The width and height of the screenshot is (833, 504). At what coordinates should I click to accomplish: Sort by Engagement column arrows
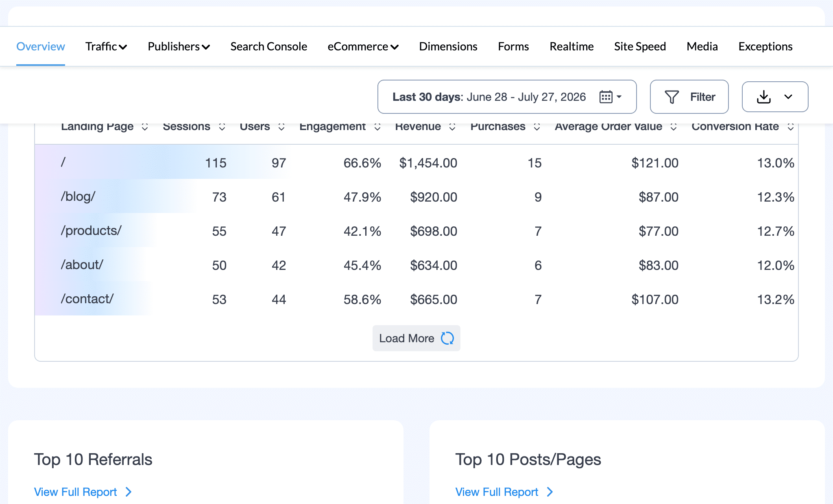[x=377, y=127]
